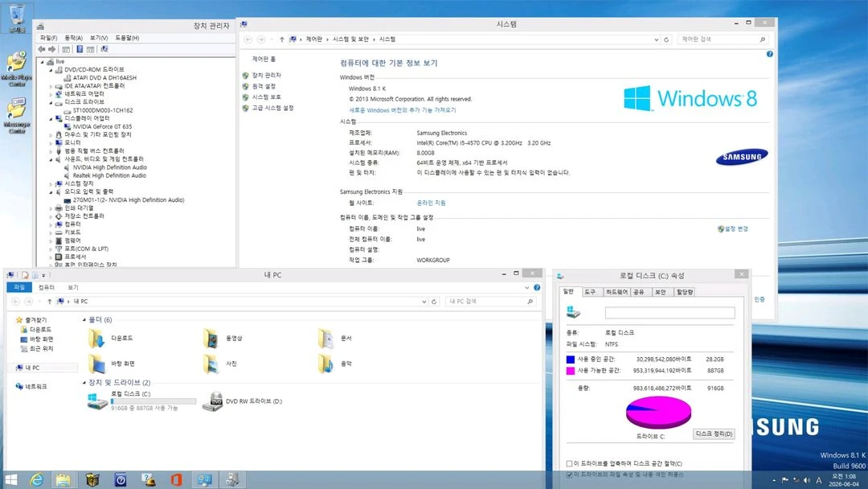This screenshot has width=868, height=489.
Task: Switch to the 보안 tab in disk properties
Action: coord(661,292)
